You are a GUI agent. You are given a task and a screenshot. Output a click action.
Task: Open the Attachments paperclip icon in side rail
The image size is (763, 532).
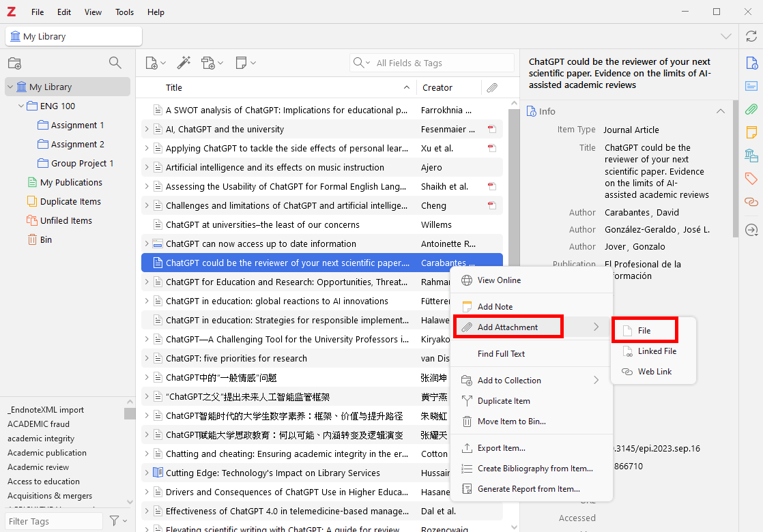click(x=751, y=109)
